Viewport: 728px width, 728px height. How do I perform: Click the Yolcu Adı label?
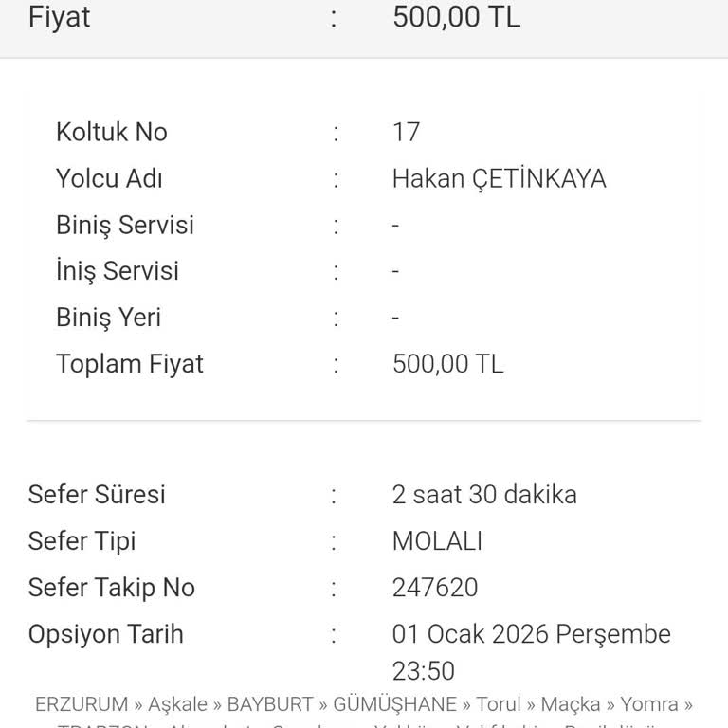tap(109, 178)
